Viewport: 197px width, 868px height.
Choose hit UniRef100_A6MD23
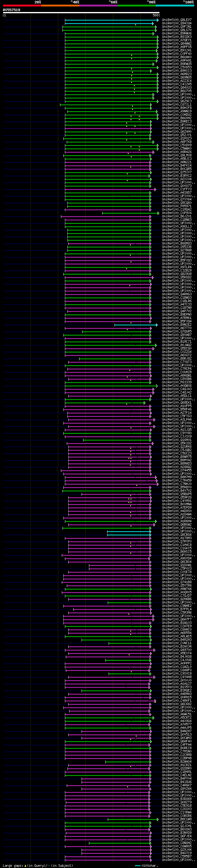[176, 74]
